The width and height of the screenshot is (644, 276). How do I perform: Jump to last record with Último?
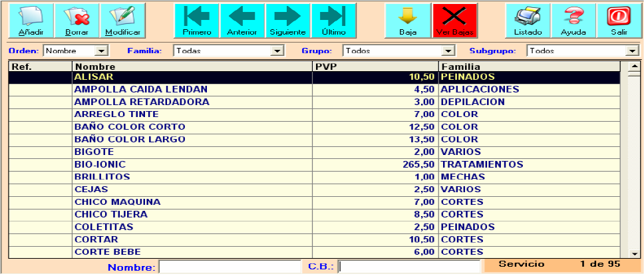pyautogui.click(x=333, y=21)
